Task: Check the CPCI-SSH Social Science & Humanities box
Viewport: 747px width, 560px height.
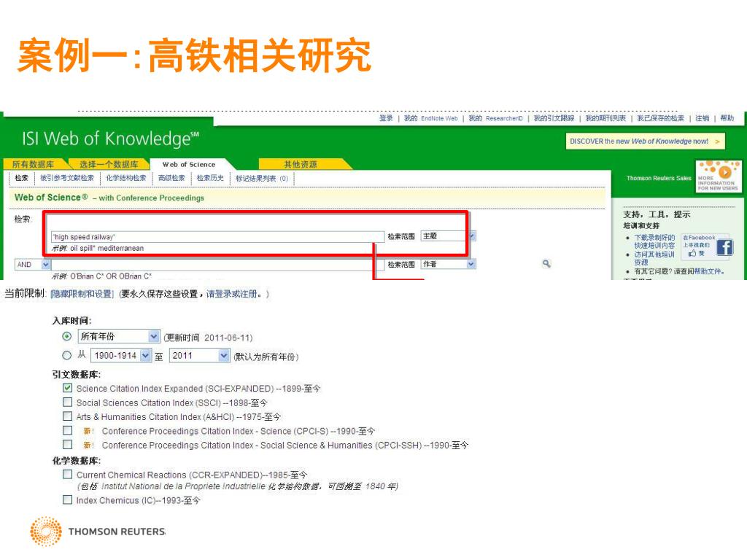Action: click(68, 445)
